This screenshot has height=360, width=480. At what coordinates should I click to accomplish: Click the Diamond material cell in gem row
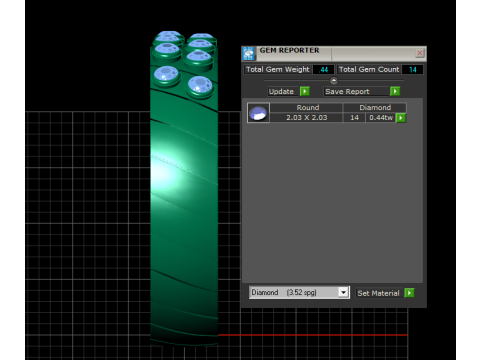[375, 108]
